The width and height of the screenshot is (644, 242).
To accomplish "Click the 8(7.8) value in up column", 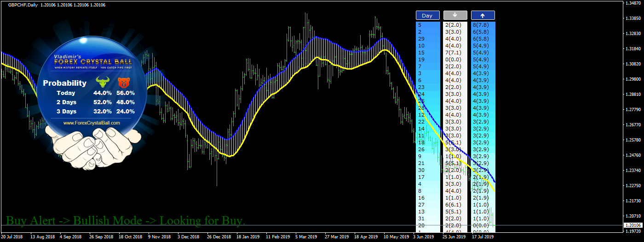I will click(x=480, y=25).
